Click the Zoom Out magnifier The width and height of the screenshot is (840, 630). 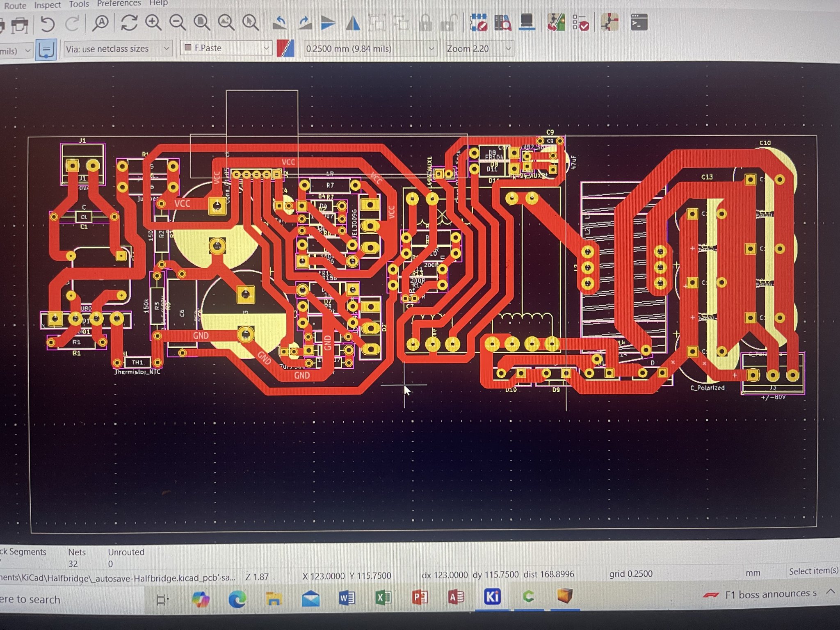point(178,23)
